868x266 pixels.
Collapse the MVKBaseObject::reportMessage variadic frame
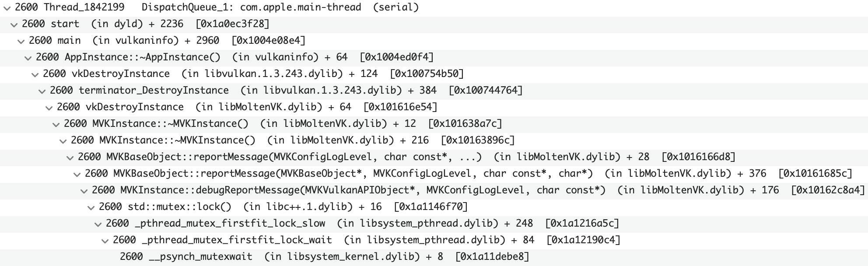tap(70, 157)
